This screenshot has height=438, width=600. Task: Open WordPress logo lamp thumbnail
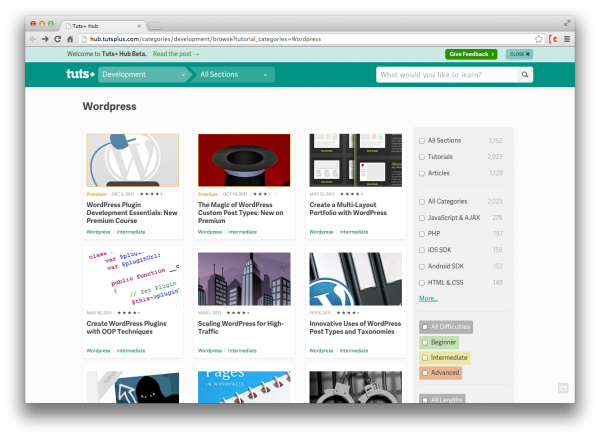coord(132,160)
